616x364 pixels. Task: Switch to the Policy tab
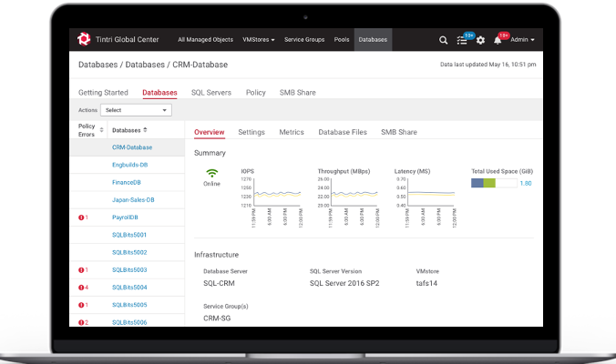point(256,93)
